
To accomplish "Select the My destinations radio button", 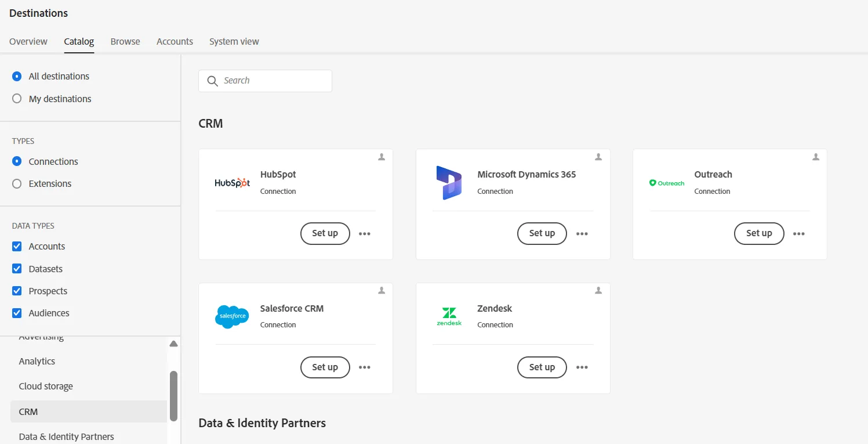I will click(x=17, y=99).
